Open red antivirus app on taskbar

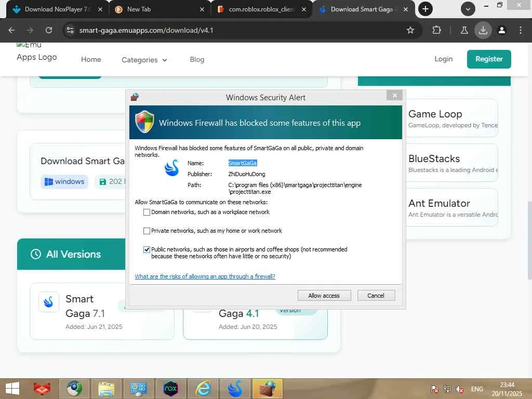point(42,389)
